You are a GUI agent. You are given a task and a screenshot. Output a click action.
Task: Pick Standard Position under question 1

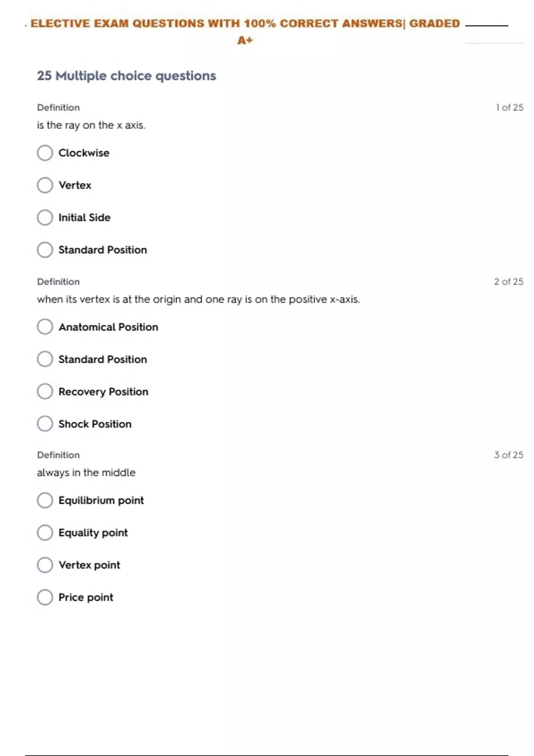(x=45, y=250)
